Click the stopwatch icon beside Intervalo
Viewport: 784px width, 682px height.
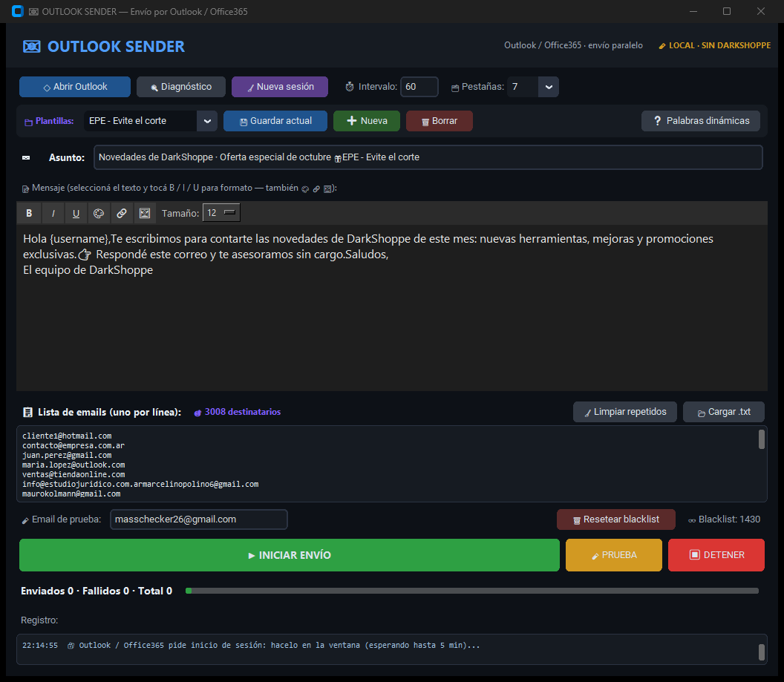point(350,87)
